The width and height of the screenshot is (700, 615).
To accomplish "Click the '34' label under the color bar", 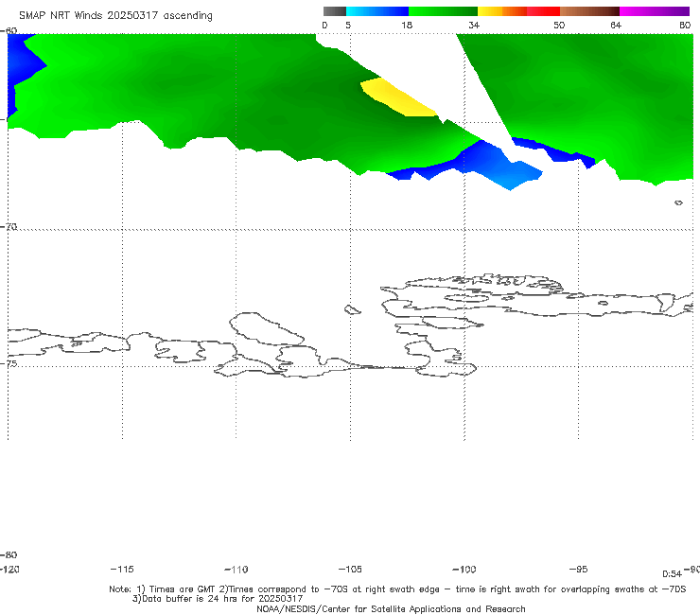I will pos(474,25).
